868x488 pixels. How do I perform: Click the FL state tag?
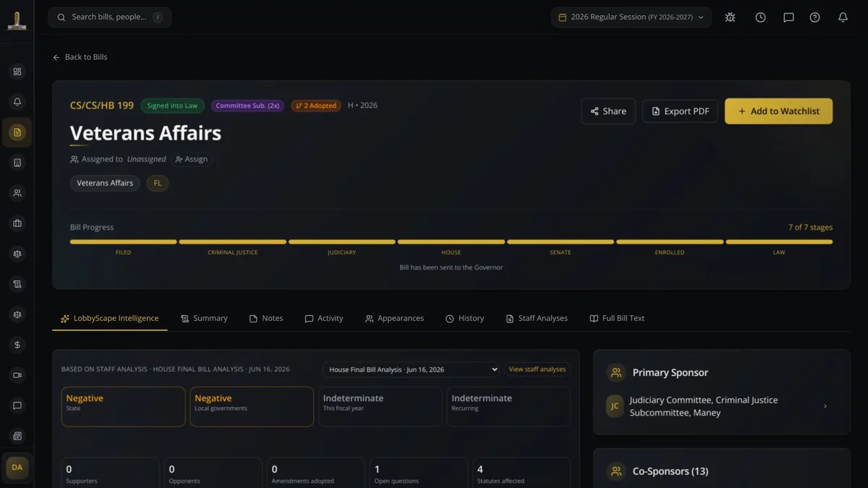click(x=158, y=184)
